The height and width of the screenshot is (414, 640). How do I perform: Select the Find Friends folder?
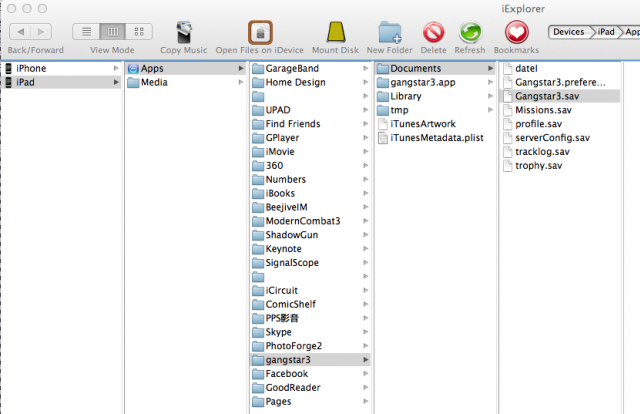click(310, 124)
